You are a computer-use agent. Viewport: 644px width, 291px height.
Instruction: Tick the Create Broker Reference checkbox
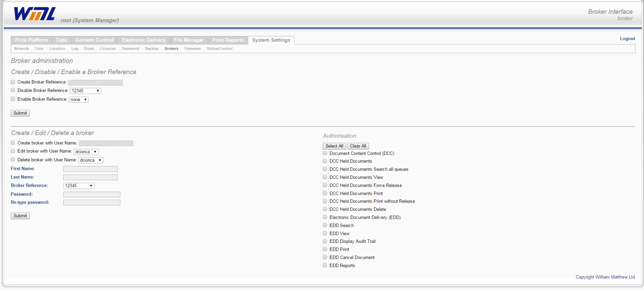tap(13, 82)
